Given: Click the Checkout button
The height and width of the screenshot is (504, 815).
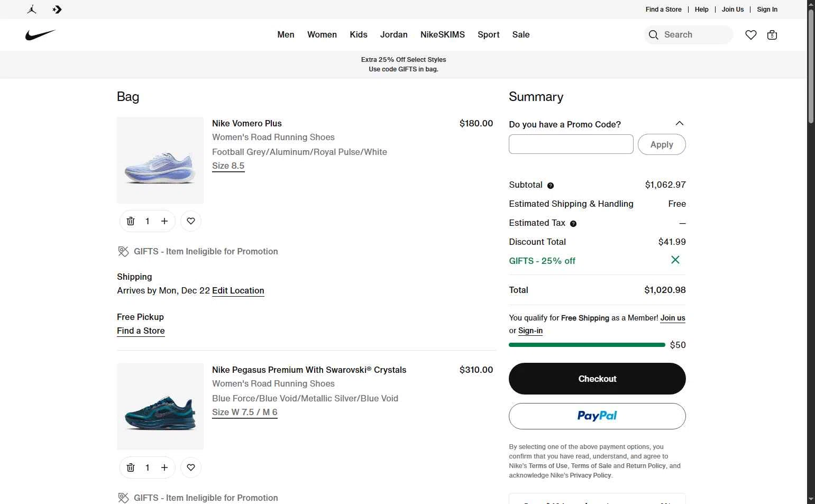Looking at the screenshot, I should 597,379.
